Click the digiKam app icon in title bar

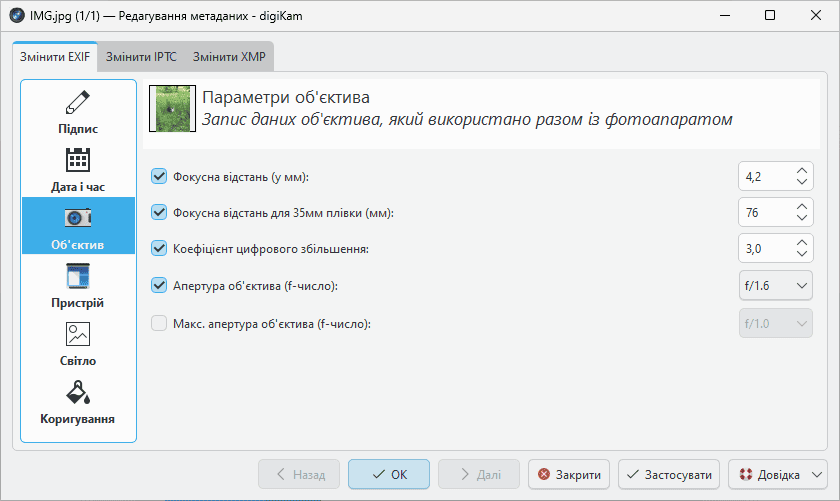click(17, 16)
